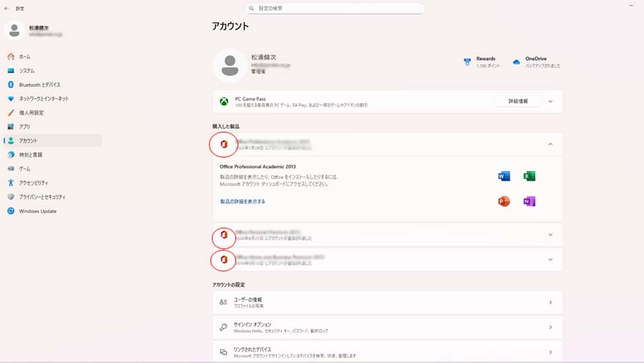644x363 pixels.
Task: Click the first Office product logo icon
Action: pos(224,145)
